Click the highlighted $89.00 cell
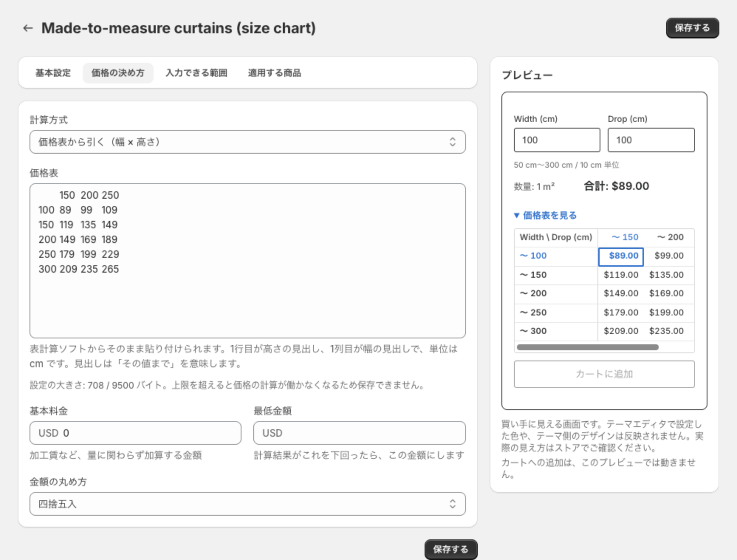 click(x=621, y=257)
